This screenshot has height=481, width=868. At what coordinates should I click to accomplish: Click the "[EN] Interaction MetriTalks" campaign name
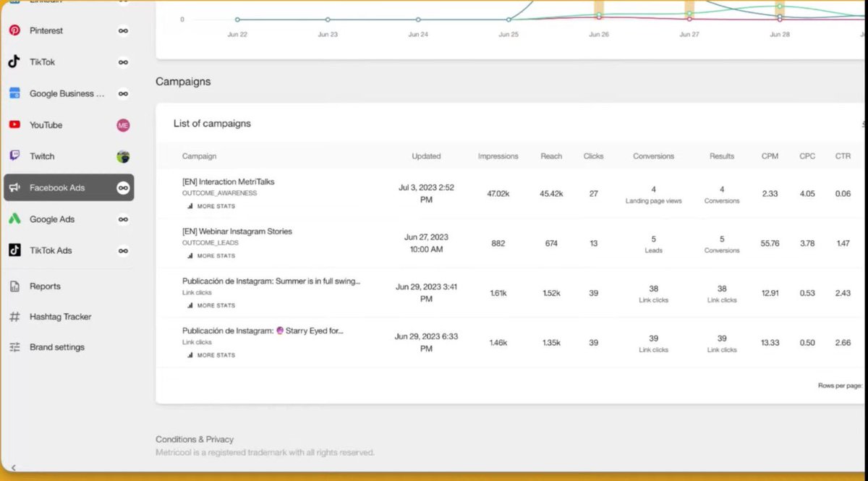coord(229,182)
